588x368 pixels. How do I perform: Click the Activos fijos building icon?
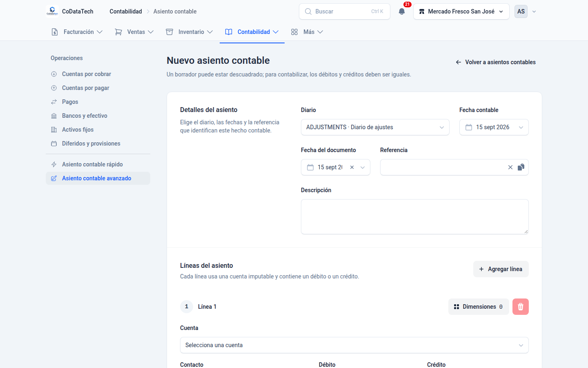pos(54,130)
